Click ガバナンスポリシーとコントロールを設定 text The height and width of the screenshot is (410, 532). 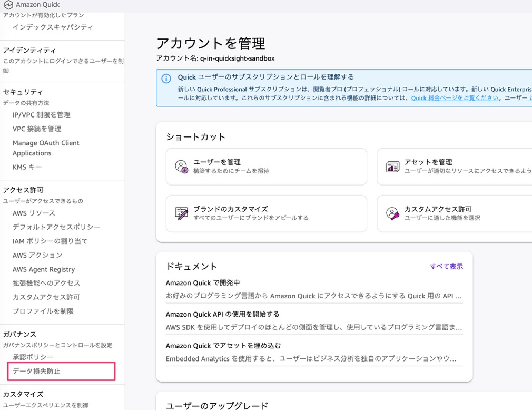[58, 345]
